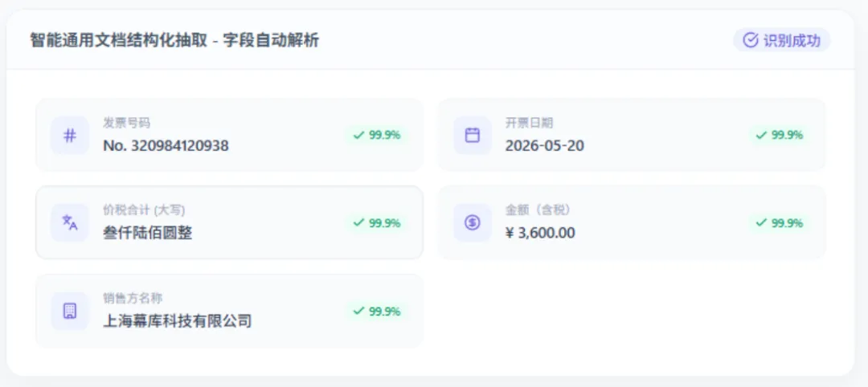This screenshot has height=387, width=868.
Task: Click the 识别成功 status badge
Action: (x=782, y=40)
